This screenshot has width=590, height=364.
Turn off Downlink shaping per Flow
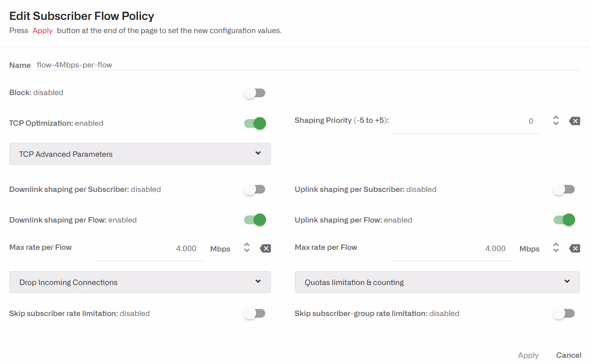[255, 220]
